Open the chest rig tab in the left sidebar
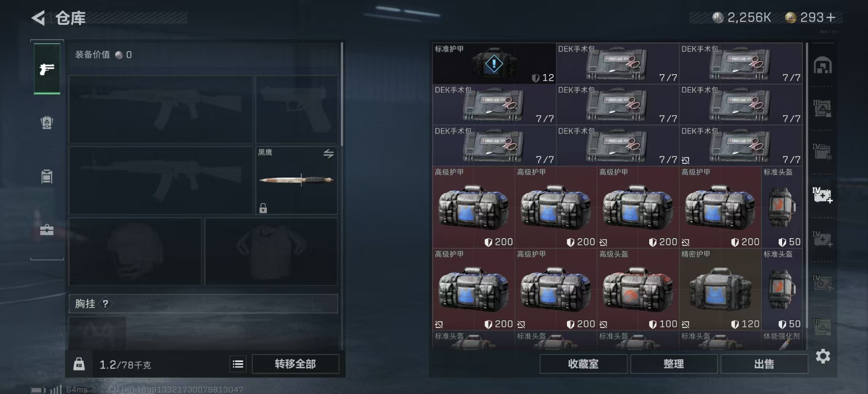 (47, 176)
